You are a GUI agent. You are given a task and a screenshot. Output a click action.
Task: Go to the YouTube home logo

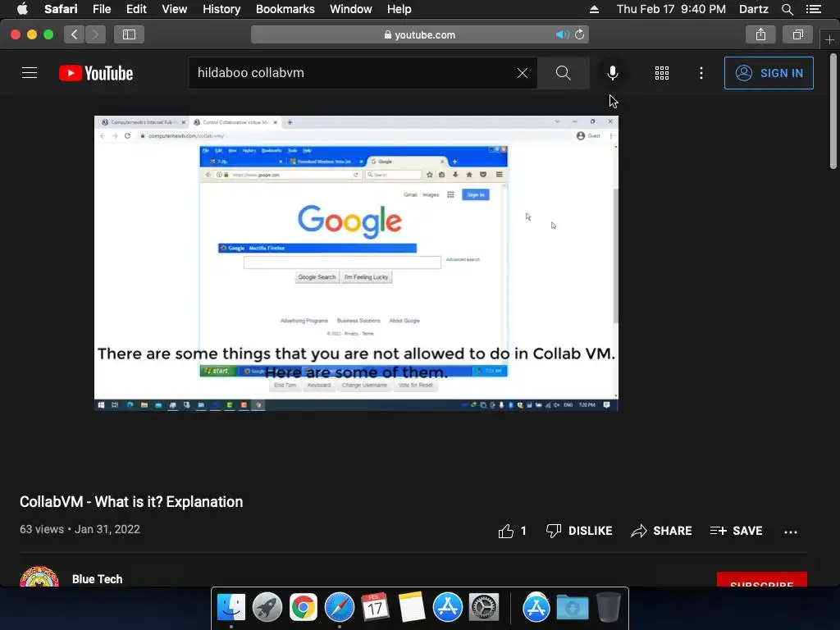[x=96, y=73]
